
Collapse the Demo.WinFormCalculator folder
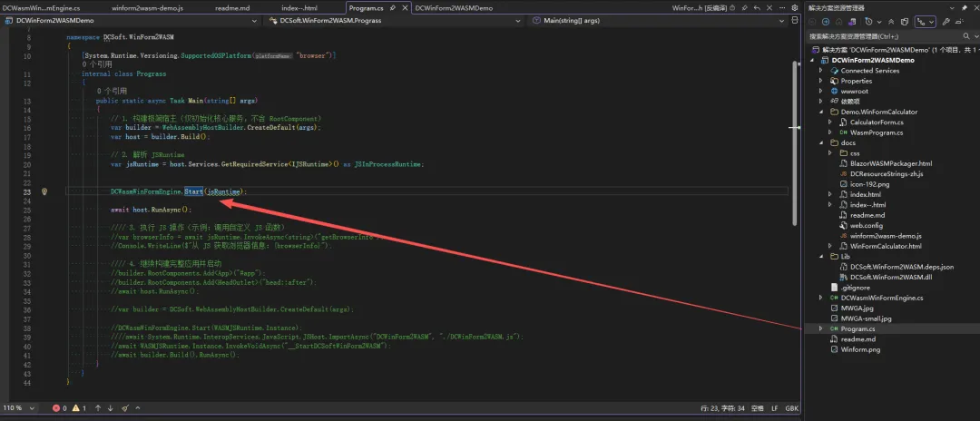[821, 112]
